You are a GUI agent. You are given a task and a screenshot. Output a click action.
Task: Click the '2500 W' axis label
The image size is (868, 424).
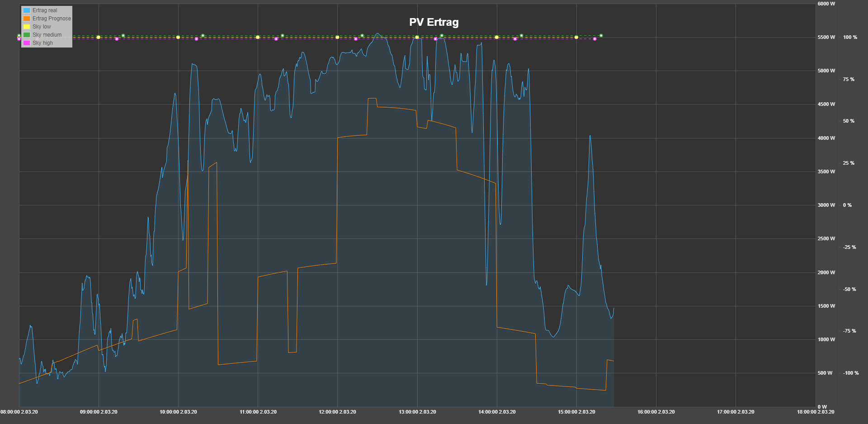point(826,238)
